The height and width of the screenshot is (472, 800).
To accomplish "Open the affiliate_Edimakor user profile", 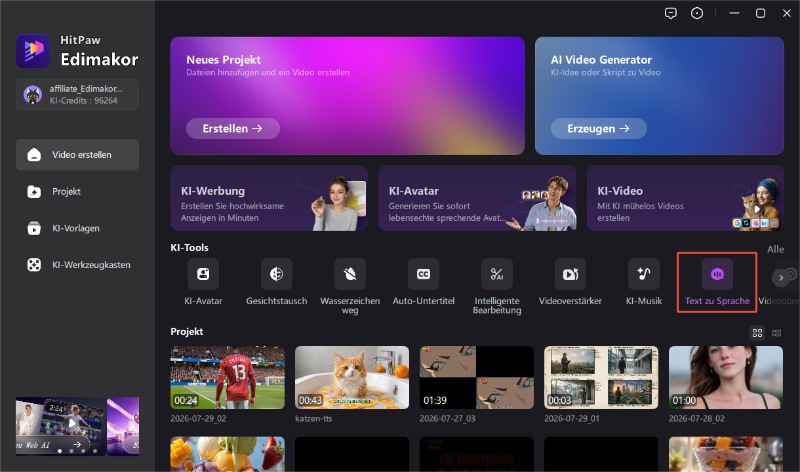I will (x=77, y=94).
